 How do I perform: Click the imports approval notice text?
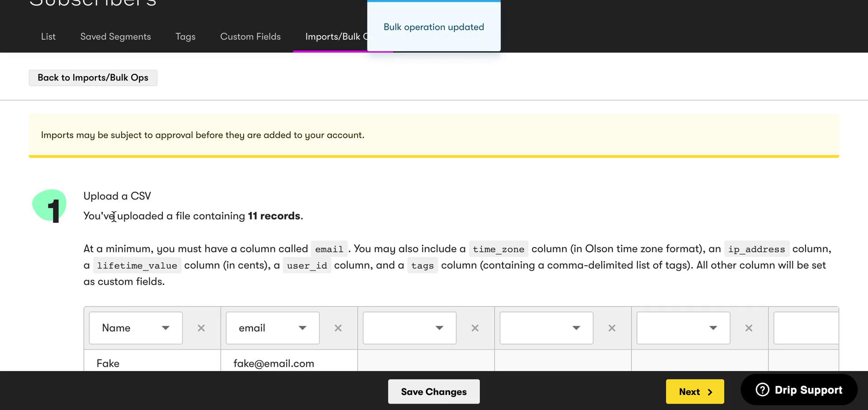[x=203, y=135]
